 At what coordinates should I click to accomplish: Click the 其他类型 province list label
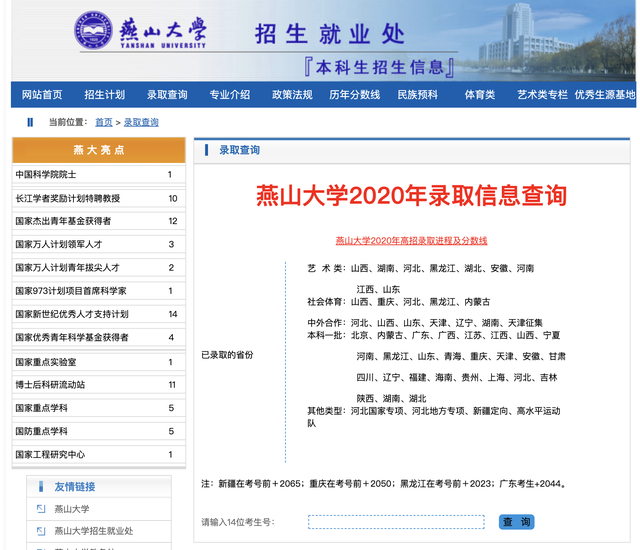coord(326,411)
